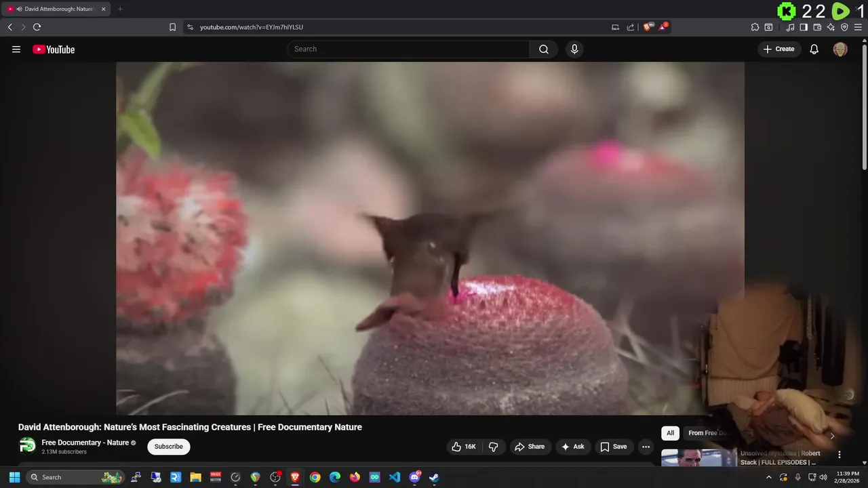868x488 pixels.
Task: Pause the video by clicking the player
Action: [x=430, y=239]
